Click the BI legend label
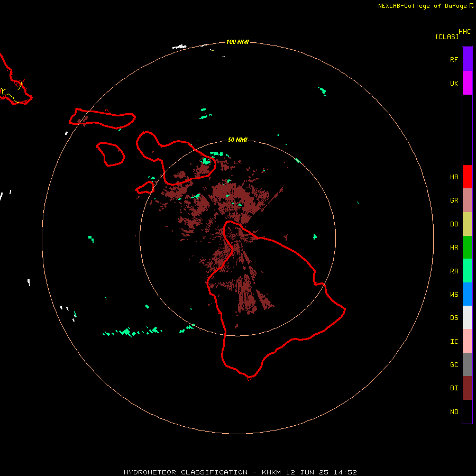 coord(454,388)
